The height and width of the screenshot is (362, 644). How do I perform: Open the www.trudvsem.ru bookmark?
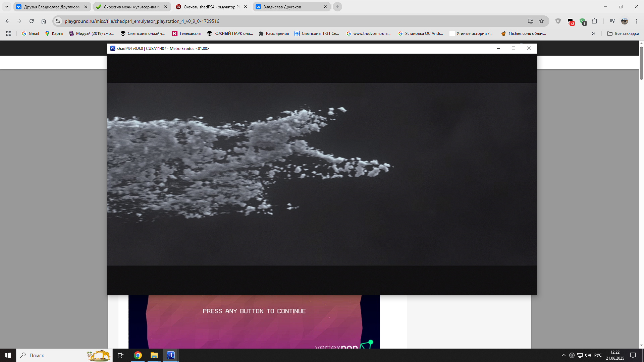pyautogui.click(x=369, y=34)
